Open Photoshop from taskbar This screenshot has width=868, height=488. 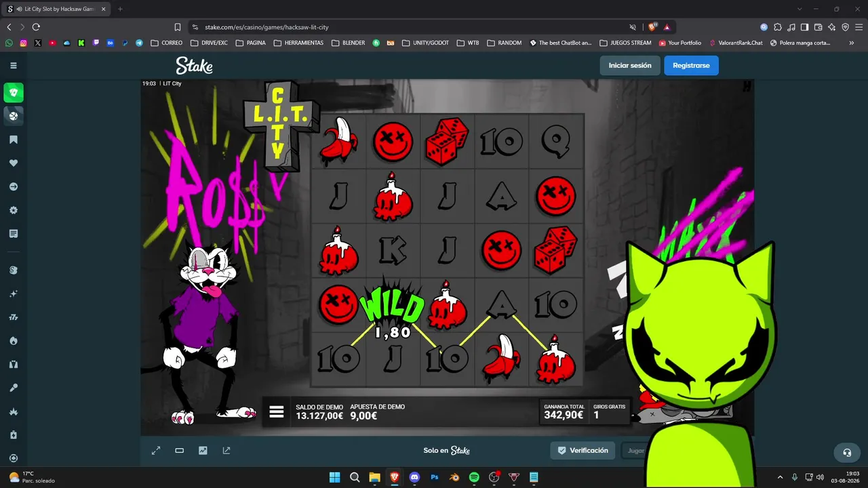pos(435,477)
